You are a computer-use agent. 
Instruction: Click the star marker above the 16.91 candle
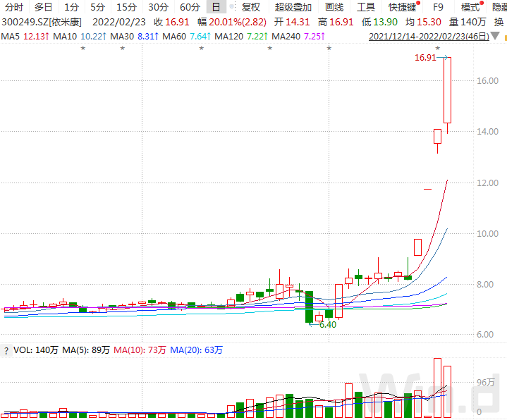coord(438,48)
